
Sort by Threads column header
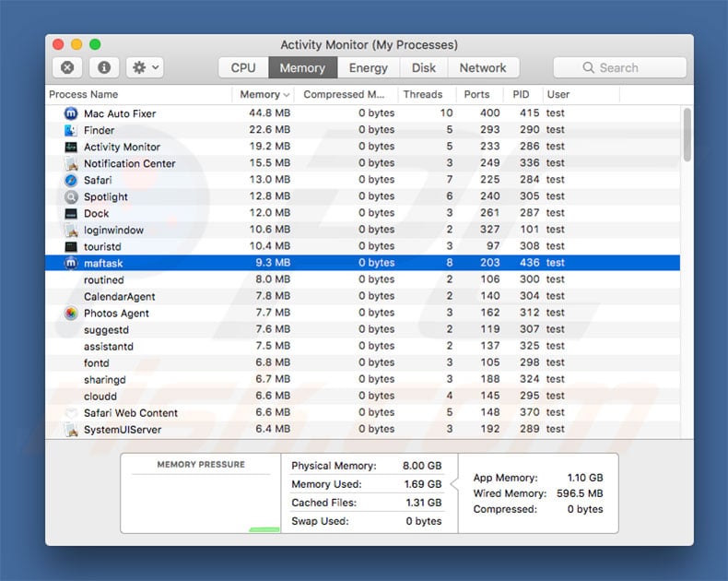click(x=428, y=94)
